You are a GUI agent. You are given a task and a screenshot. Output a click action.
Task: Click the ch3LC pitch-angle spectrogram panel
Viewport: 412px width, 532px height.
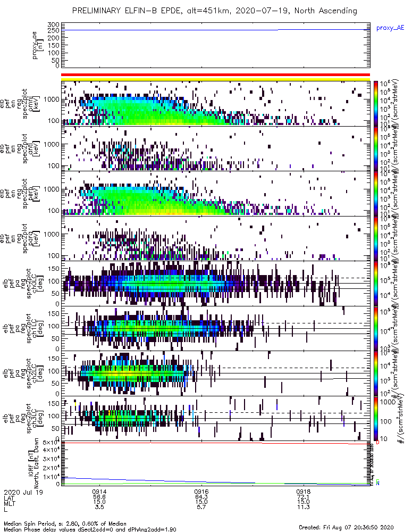click(x=216, y=418)
